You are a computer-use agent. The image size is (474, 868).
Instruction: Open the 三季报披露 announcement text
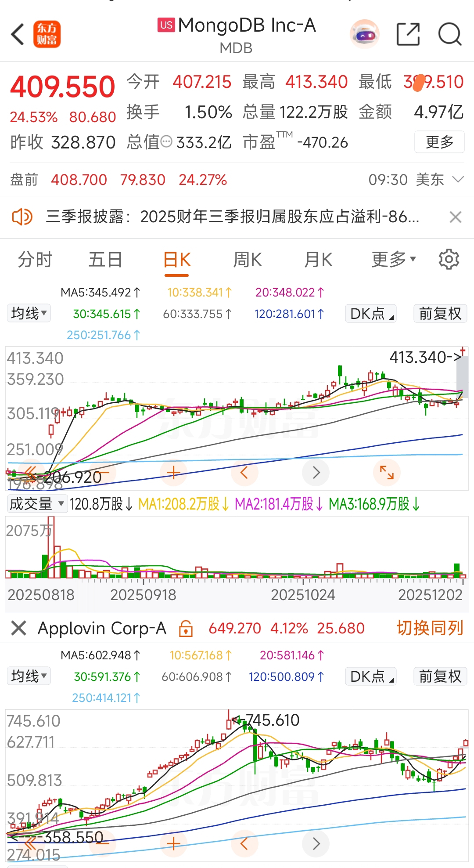[x=233, y=217]
